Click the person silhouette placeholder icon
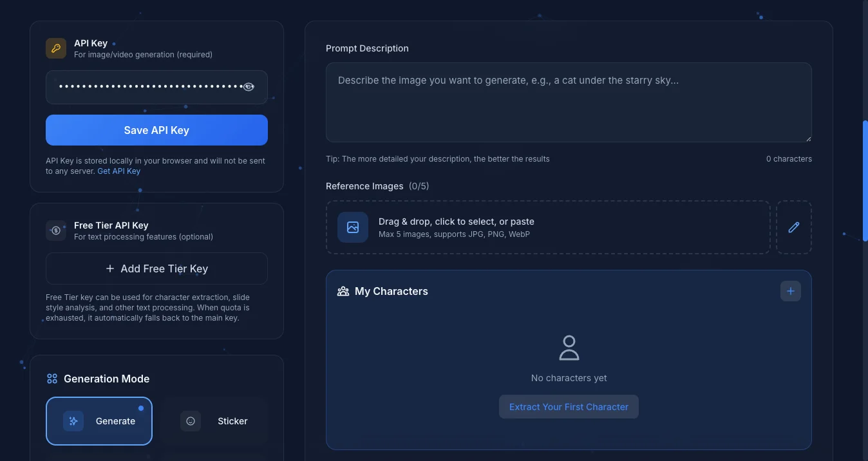Image resolution: width=868 pixels, height=461 pixels. tap(569, 347)
